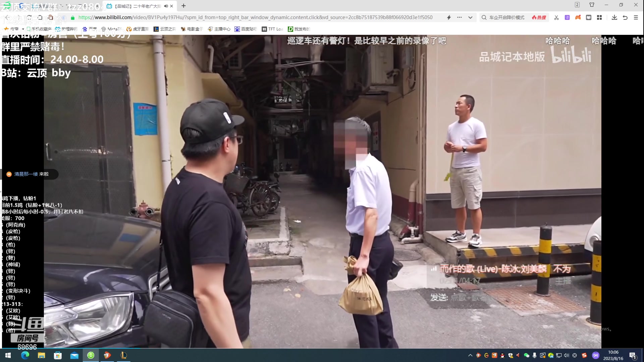The image size is (644, 362).
Task: Open the League of Legends taskbar icon
Action: click(x=123, y=355)
